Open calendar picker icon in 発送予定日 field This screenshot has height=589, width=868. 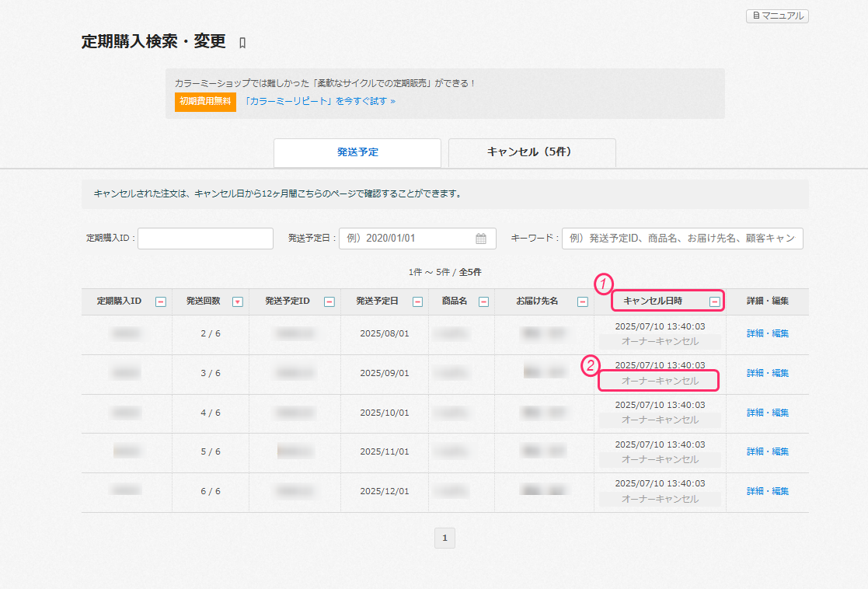pos(481,239)
